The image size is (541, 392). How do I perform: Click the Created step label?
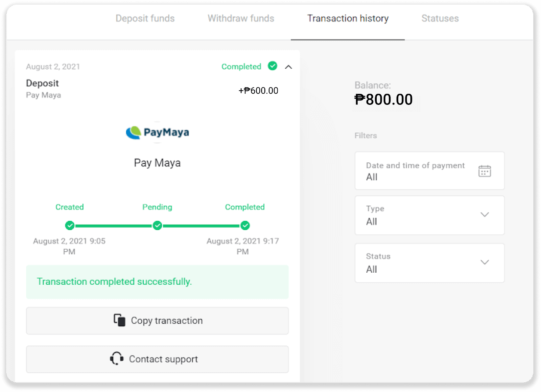click(x=70, y=207)
